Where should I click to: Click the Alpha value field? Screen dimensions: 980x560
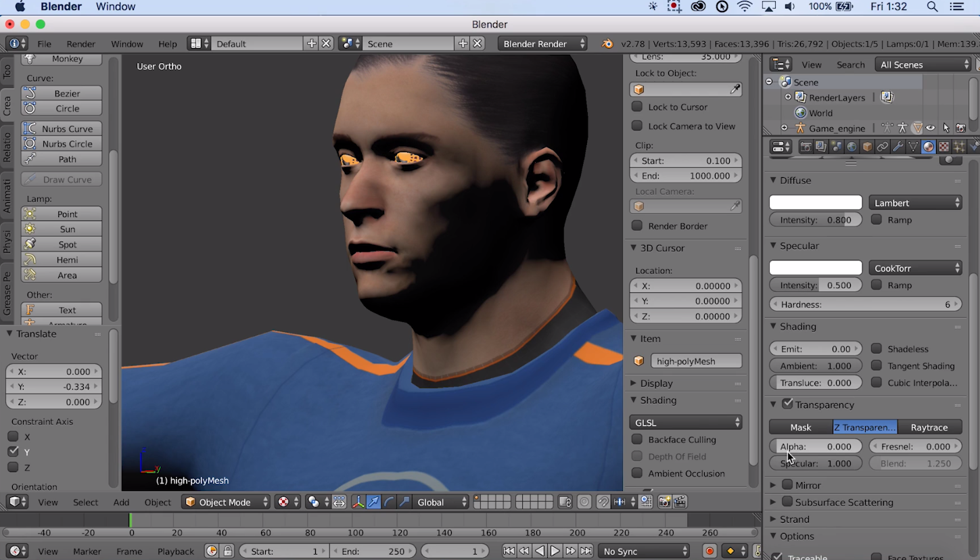(816, 446)
